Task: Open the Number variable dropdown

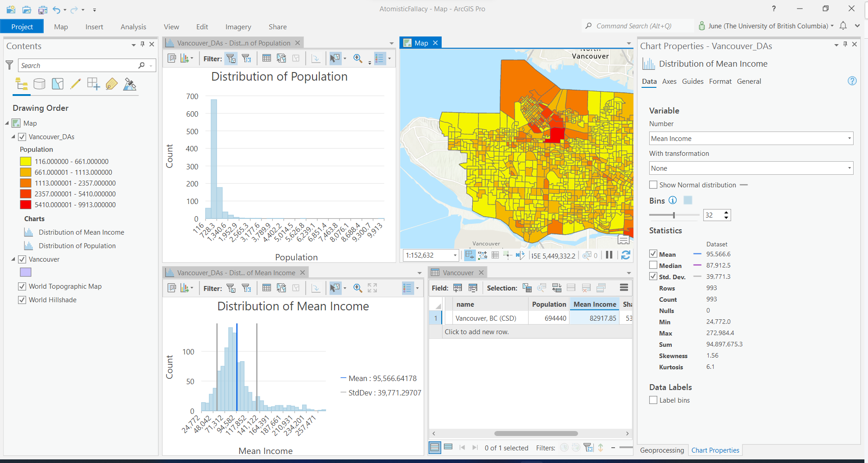Action: tap(751, 139)
